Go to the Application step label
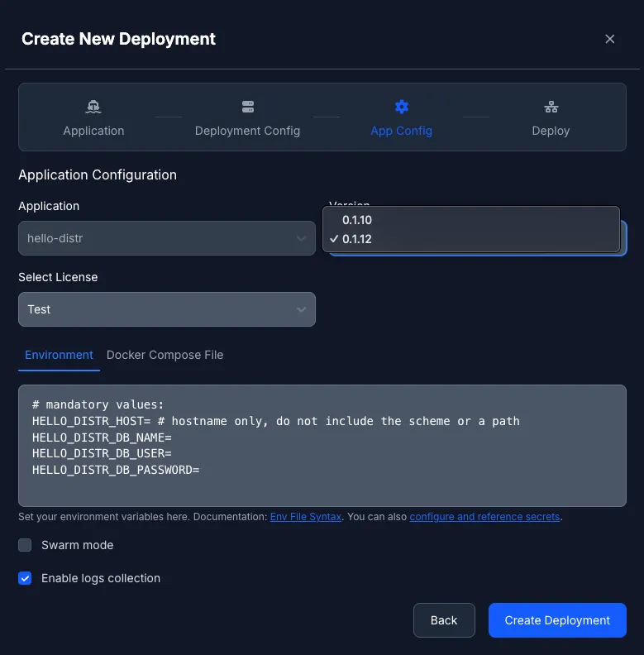 pyautogui.click(x=93, y=131)
